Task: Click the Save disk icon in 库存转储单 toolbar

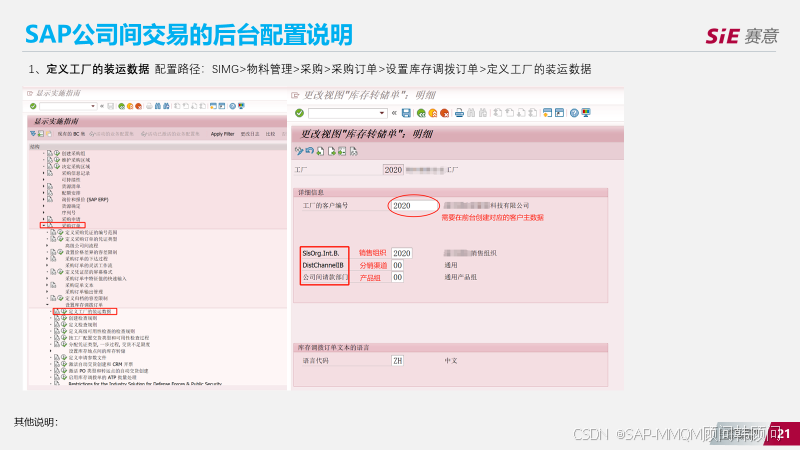Action: (406, 113)
